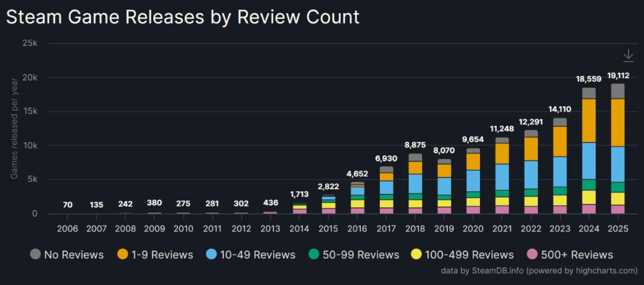Image resolution: width=644 pixels, height=285 pixels.
Task: Click the chart download icon
Action: 628,55
